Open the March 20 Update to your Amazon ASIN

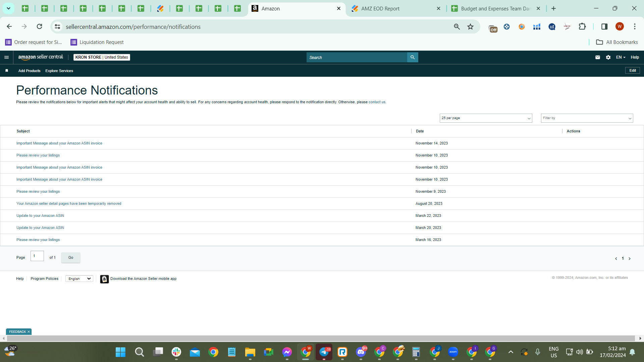40,228
